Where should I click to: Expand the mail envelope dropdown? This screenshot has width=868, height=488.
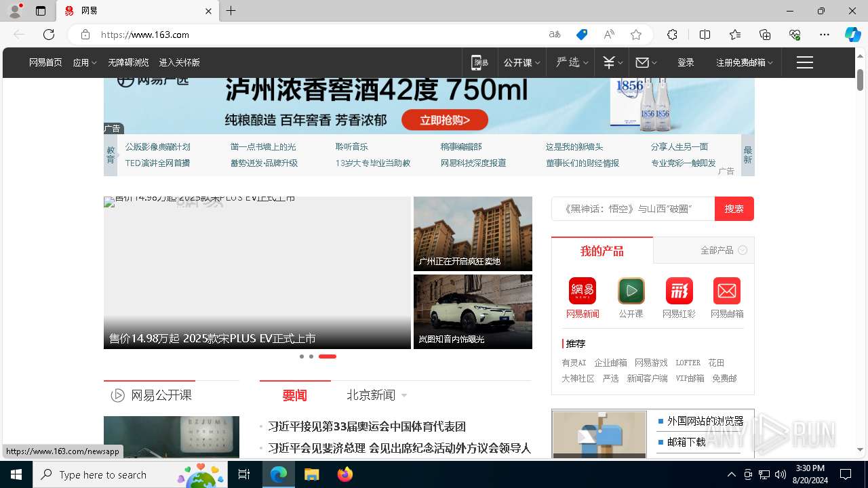click(646, 62)
